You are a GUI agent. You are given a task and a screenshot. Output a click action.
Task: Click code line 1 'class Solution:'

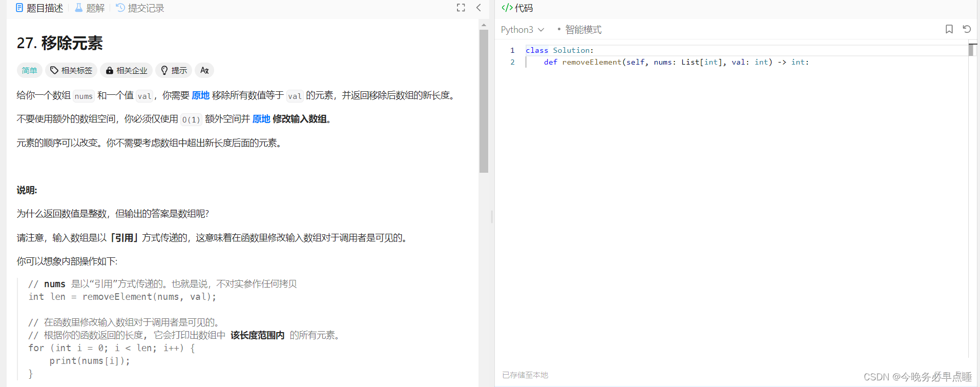[559, 50]
